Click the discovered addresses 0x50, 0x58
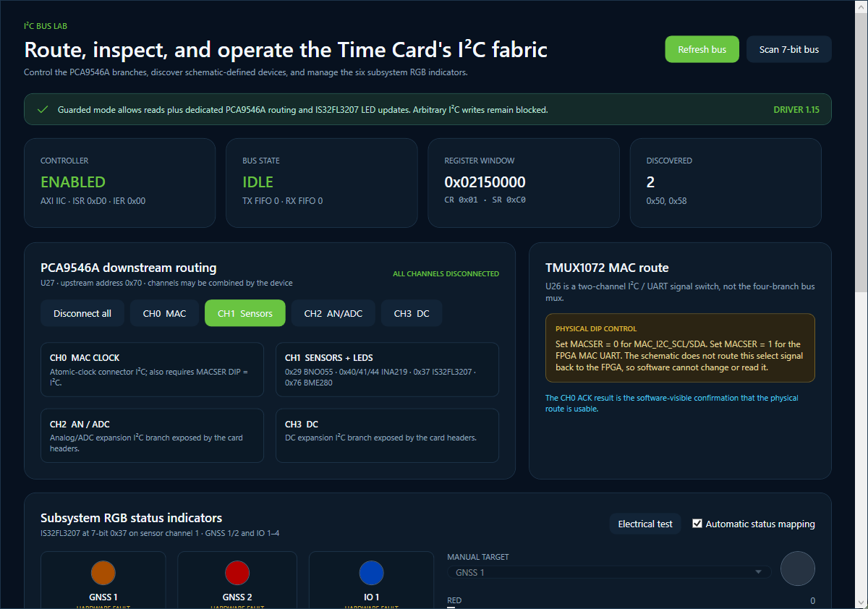 coord(667,201)
